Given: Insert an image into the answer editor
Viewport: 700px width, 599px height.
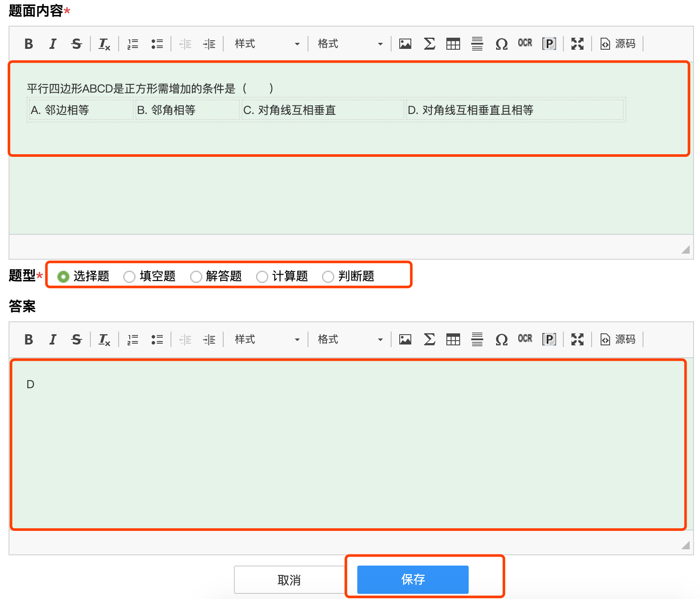Looking at the screenshot, I should (x=405, y=339).
